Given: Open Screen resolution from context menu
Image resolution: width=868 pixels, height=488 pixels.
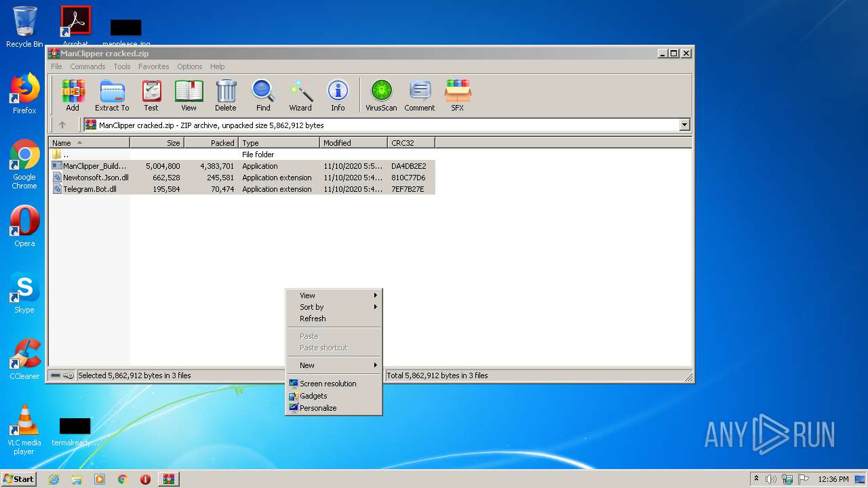Looking at the screenshot, I should click(334, 384).
